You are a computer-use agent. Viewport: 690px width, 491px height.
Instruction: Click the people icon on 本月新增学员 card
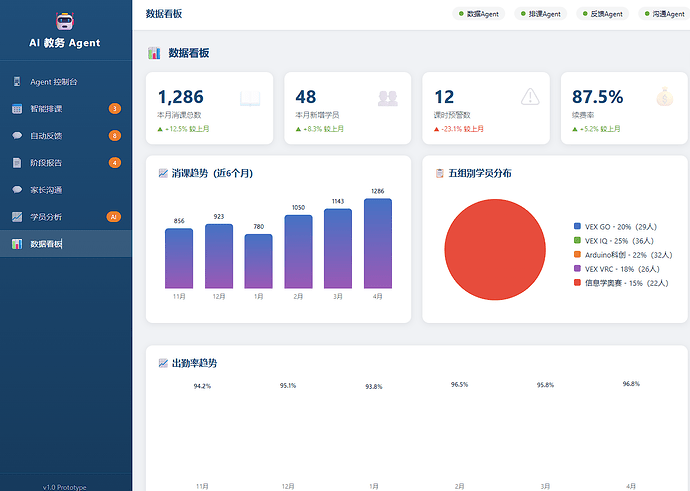point(388,99)
